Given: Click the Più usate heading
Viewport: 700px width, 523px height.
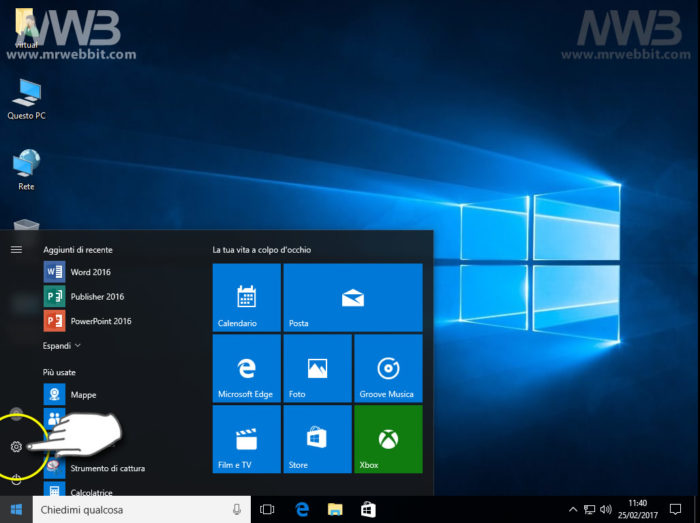Looking at the screenshot, I should pyautogui.click(x=59, y=372).
